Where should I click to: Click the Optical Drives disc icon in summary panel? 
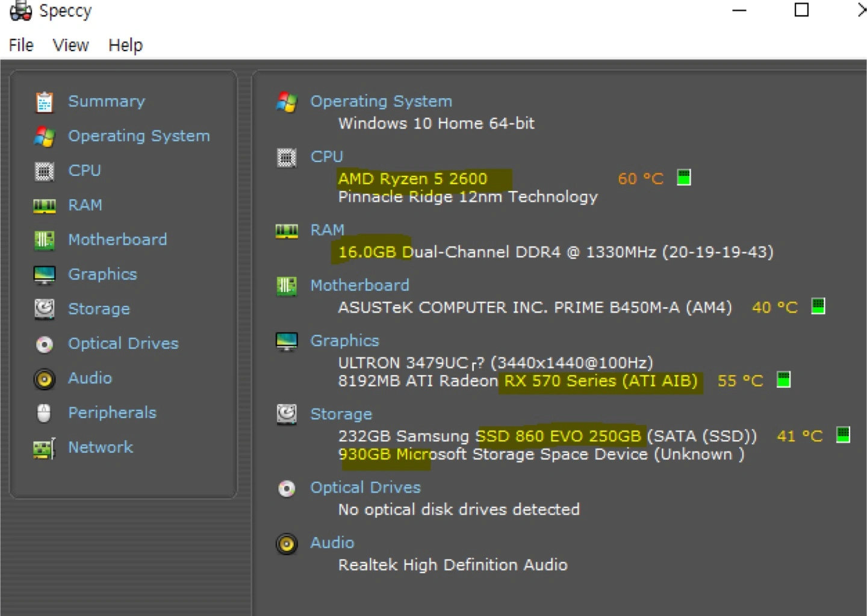coord(287,488)
